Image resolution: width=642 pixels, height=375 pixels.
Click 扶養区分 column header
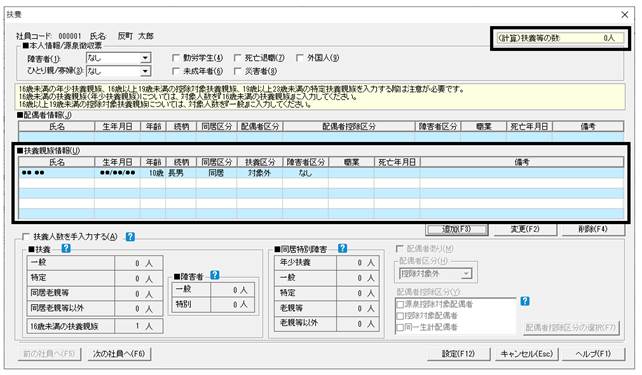point(260,162)
